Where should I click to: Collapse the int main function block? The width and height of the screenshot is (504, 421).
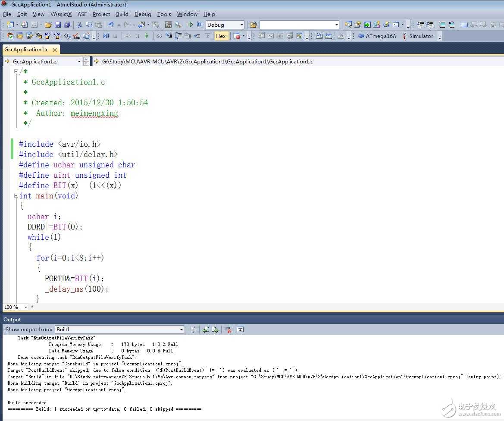coord(16,195)
